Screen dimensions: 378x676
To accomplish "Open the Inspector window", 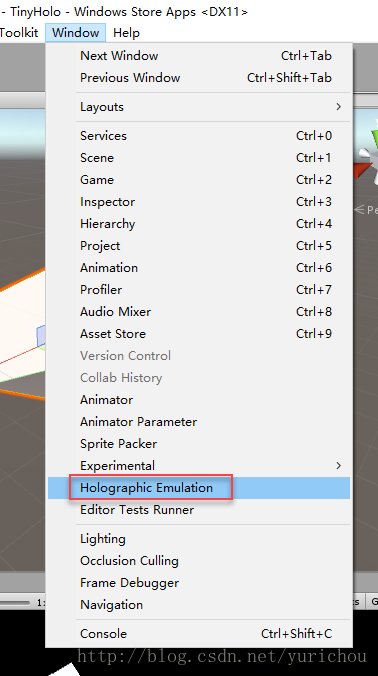I will point(199,202).
